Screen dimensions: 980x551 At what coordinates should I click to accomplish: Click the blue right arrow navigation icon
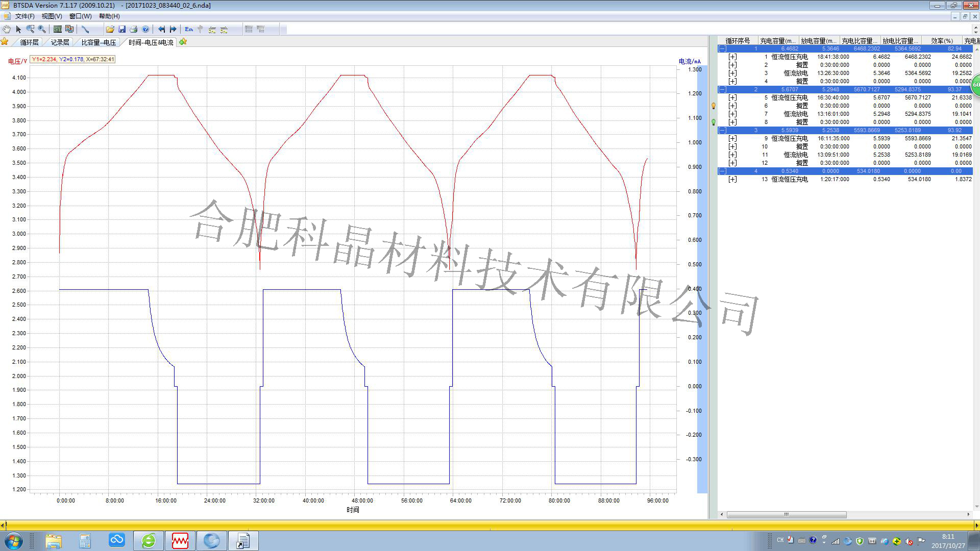(173, 30)
